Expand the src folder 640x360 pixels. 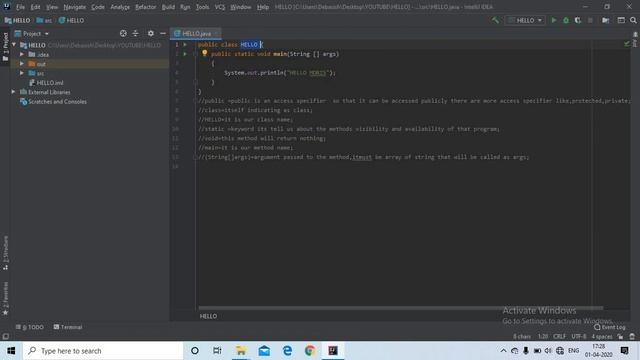click(22, 73)
